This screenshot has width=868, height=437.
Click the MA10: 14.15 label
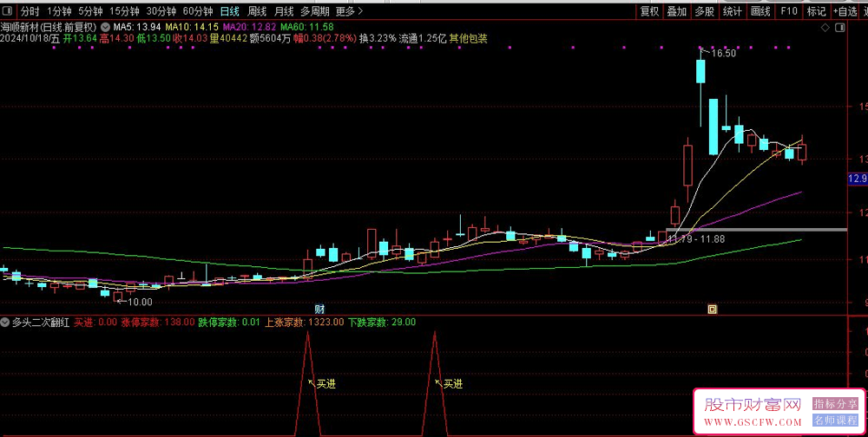(192, 27)
